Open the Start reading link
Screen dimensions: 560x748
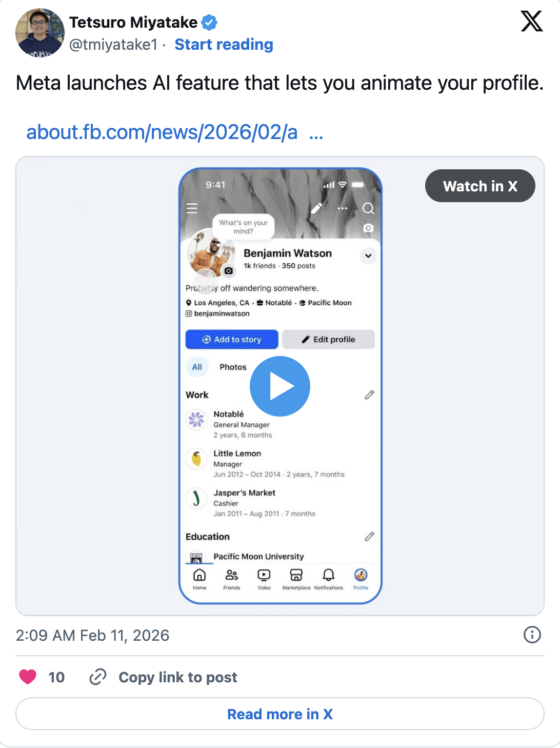[x=224, y=45]
